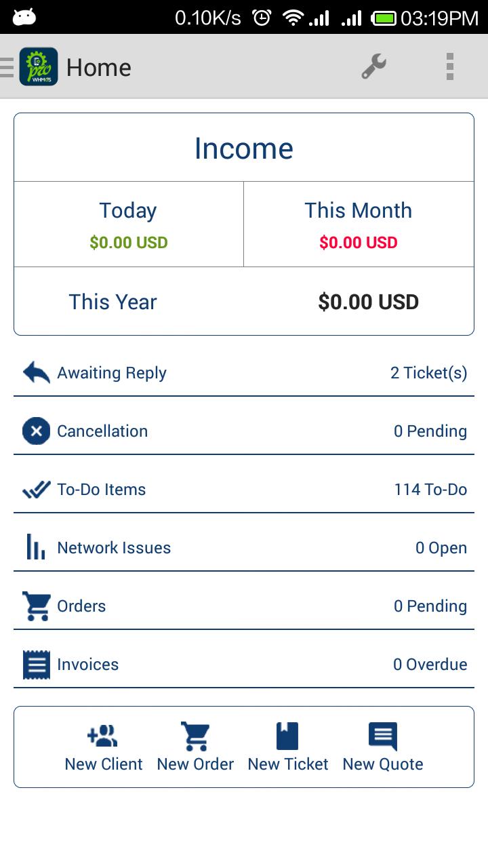Tap the To-Do double checkmark icon

click(36, 489)
